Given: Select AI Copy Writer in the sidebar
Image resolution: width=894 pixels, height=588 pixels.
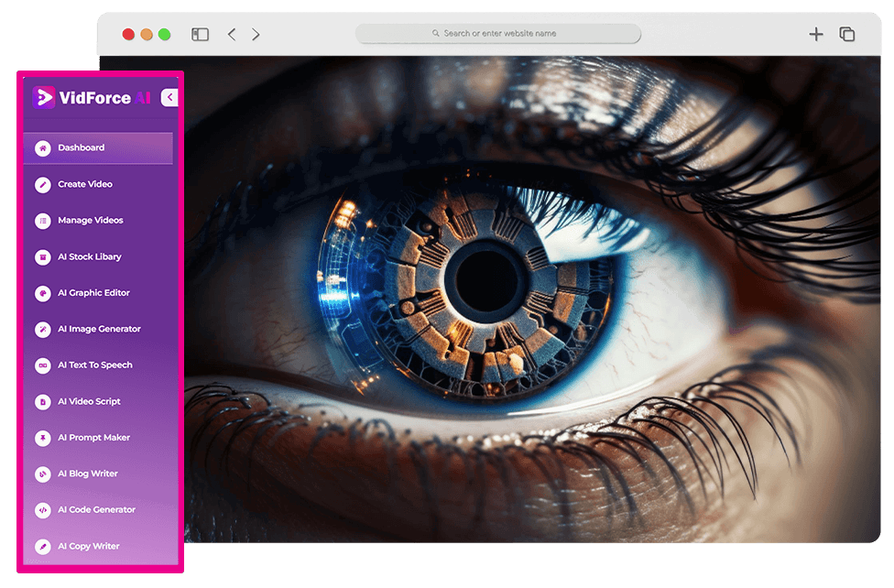Looking at the screenshot, I should pyautogui.click(x=88, y=547).
